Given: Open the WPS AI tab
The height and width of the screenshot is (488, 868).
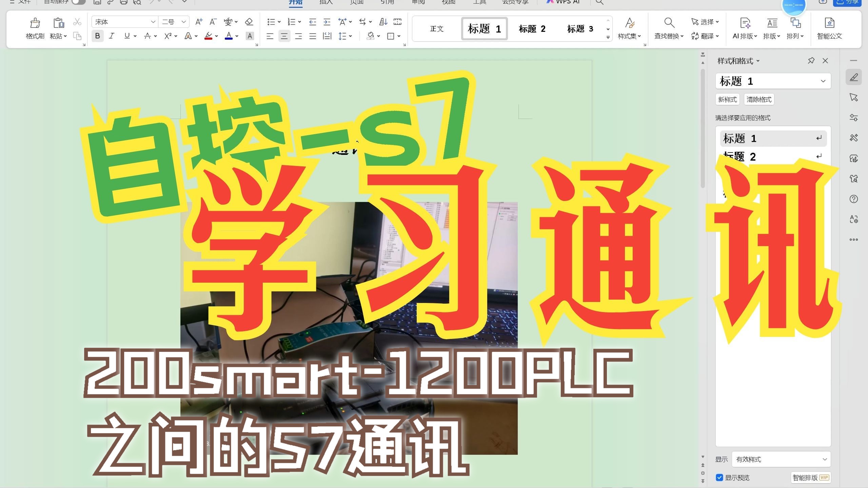Looking at the screenshot, I should (x=563, y=2).
